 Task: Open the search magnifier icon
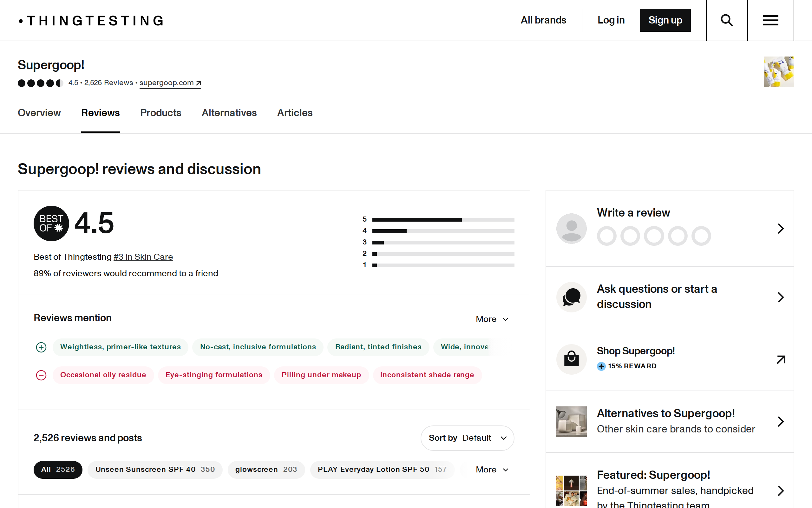[x=727, y=20]
